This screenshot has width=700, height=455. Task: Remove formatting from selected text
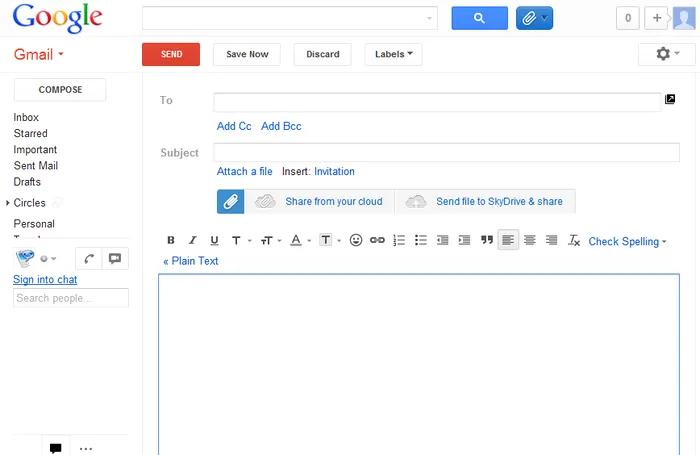point(574,241)
